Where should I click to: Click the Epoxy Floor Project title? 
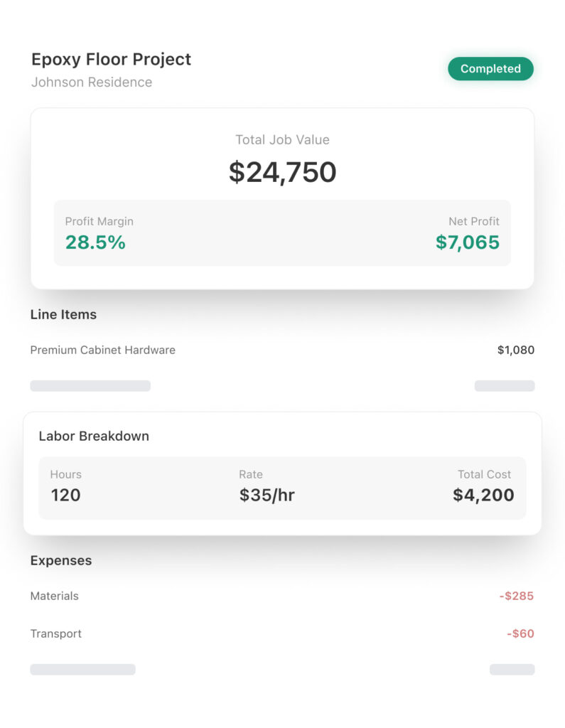(x=111, y=59)
